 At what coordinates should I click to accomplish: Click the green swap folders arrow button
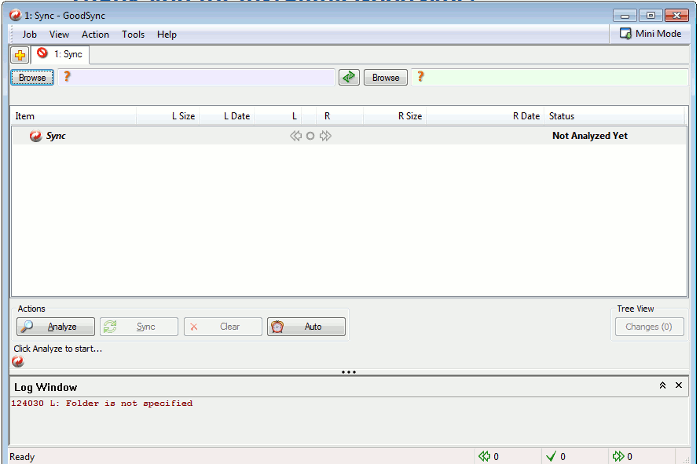click(x=349, y=77)
